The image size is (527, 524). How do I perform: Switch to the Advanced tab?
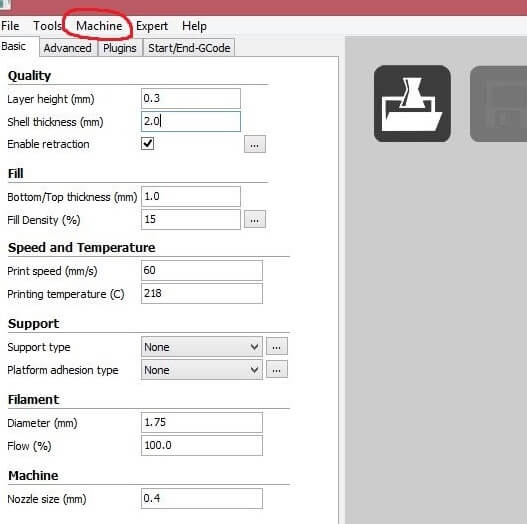point(68,48)
